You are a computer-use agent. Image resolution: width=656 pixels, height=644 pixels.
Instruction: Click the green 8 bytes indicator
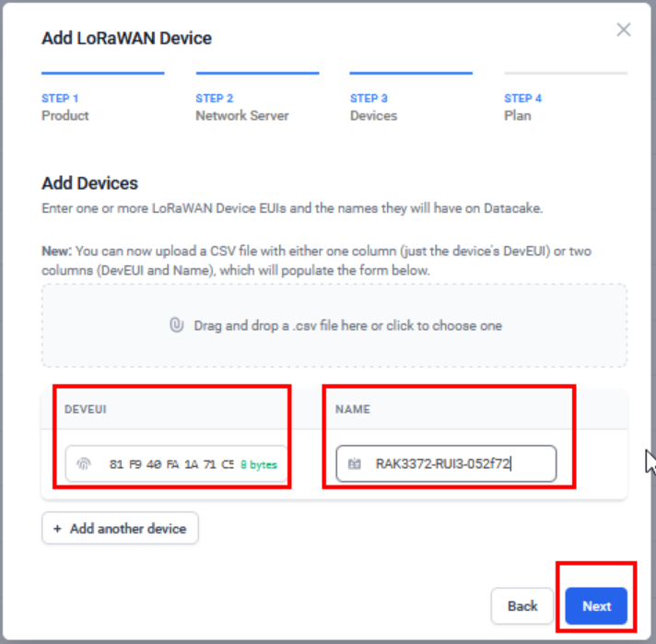coord(259,464)
